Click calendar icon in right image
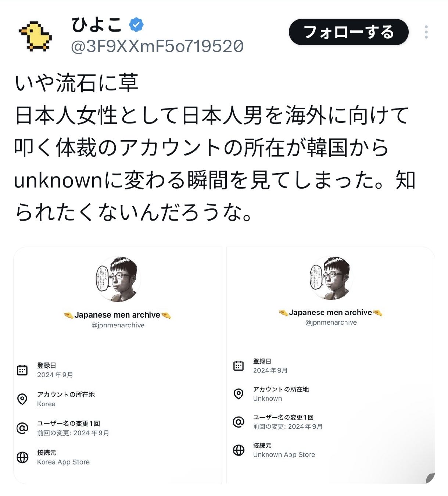Screen dimensions: 448x496 tap(239, 365)
